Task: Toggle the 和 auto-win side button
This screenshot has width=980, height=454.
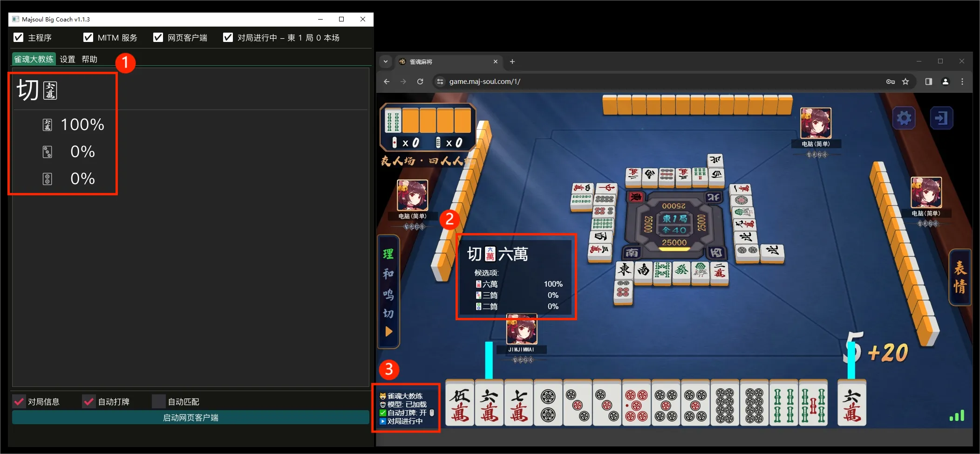Action: click(388, 274)
